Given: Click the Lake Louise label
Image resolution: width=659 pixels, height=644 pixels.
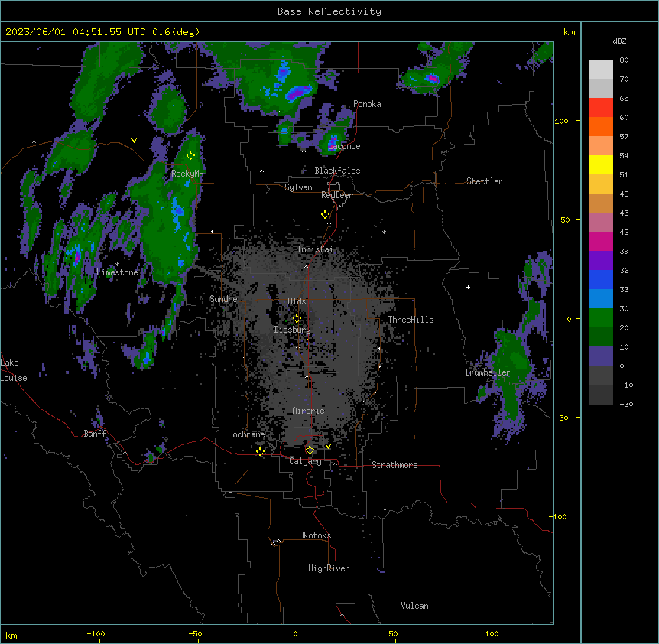Looking at the screenshot, I should pyautogui.click(x=14, y=370).
